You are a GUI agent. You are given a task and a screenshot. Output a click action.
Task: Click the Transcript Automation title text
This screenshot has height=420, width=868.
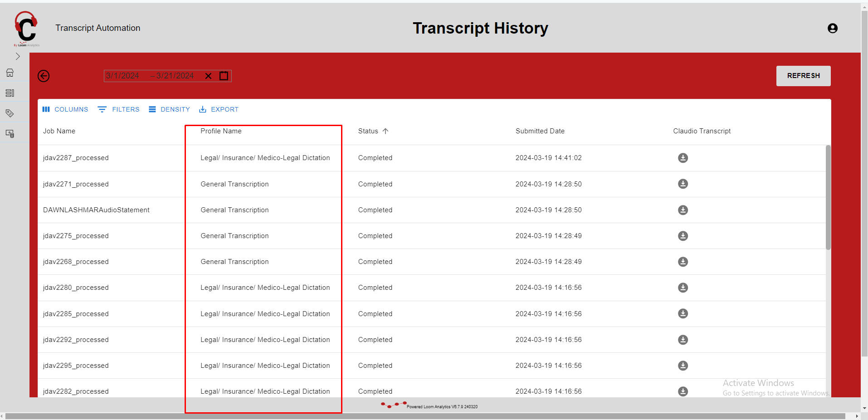coord(98,28)
